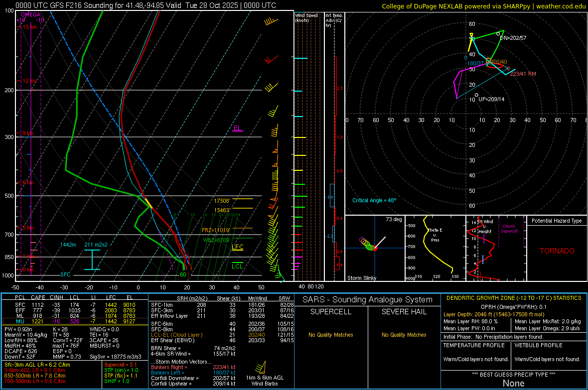Image resolution: width=588 pixels, height=390 pixels.
Task: Click the best guess precip type None
Action: click(513, 383)
